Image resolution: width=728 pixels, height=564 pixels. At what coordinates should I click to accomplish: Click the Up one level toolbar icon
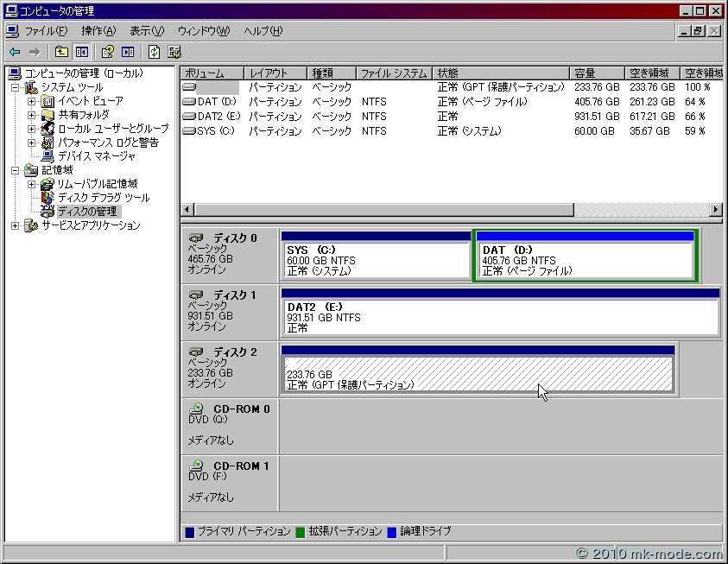61,52
